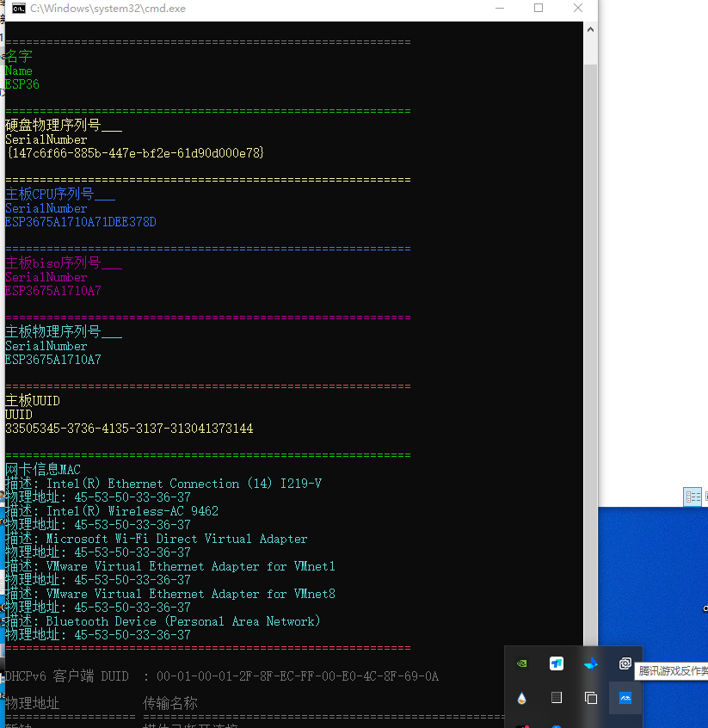This screenshot has height=728, width=708.
Task: Click the cmd.exe icon in the title bar
Action: click(17, 9)
